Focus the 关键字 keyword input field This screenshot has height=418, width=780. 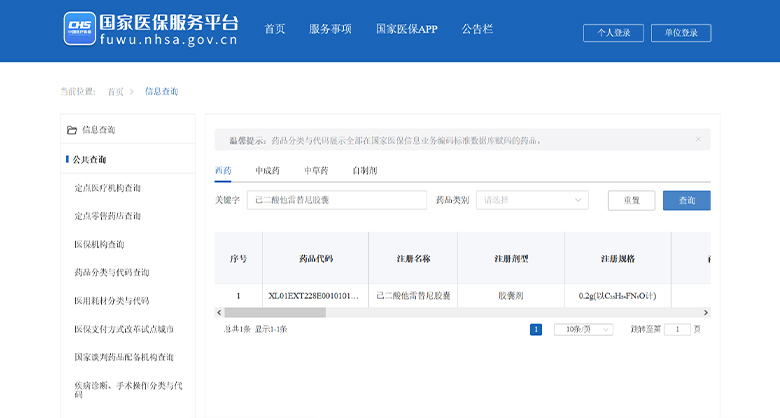click(336, 200)
